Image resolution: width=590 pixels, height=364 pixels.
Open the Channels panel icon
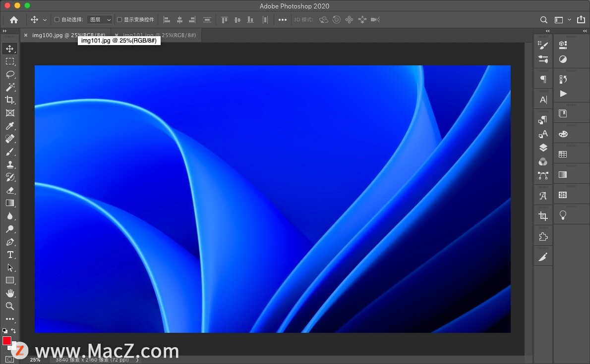click(x=543, y=161)
